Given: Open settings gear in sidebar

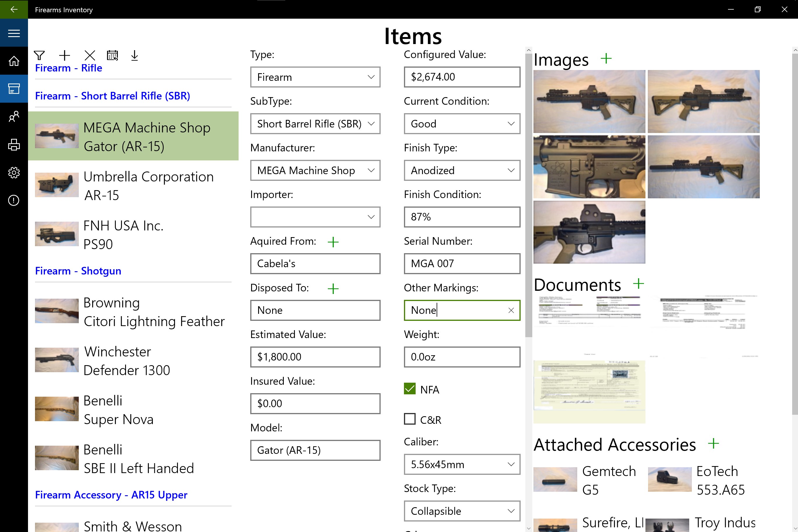Looking at the screenshot, I should [x=14, y=172].
